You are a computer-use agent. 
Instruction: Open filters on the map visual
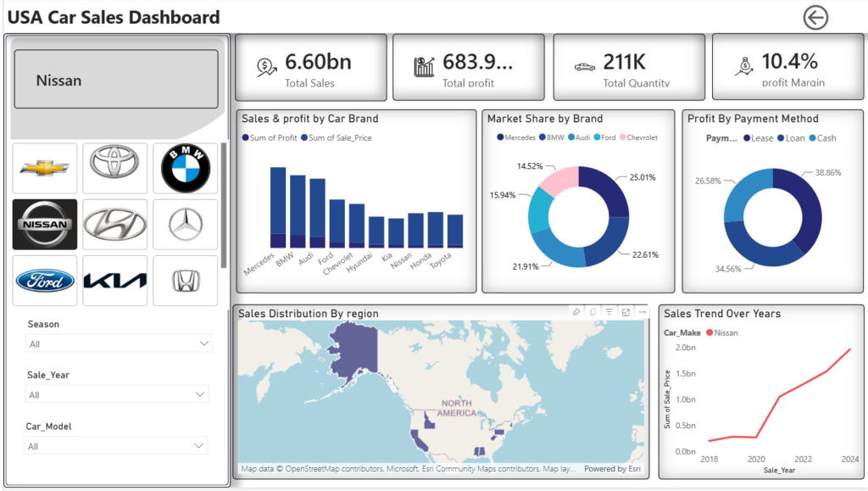(609, 312)
